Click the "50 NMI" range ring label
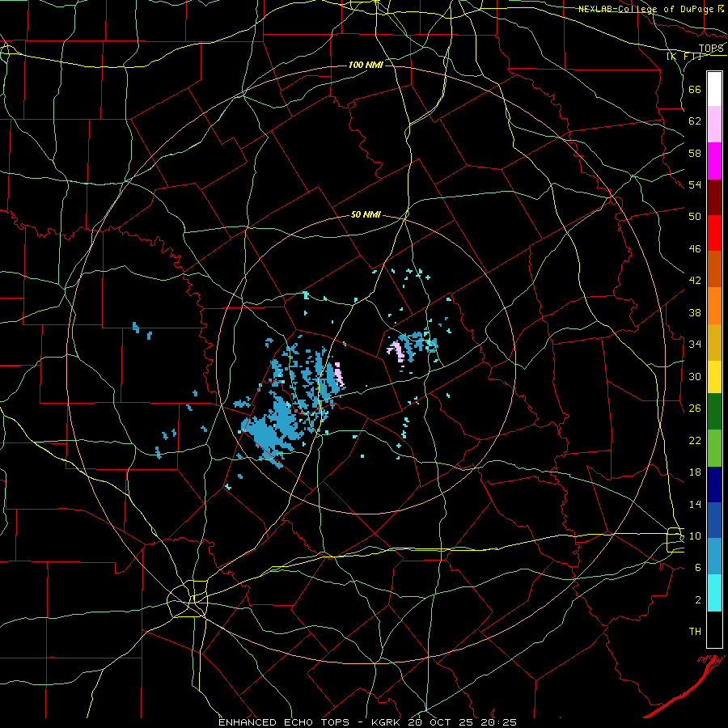The image size is (728, 728). 366,214
